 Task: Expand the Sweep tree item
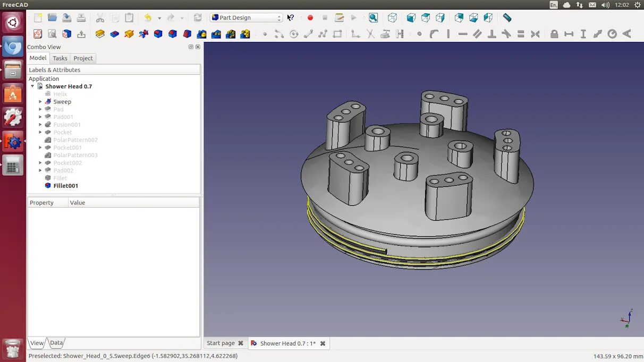(40, 101)
